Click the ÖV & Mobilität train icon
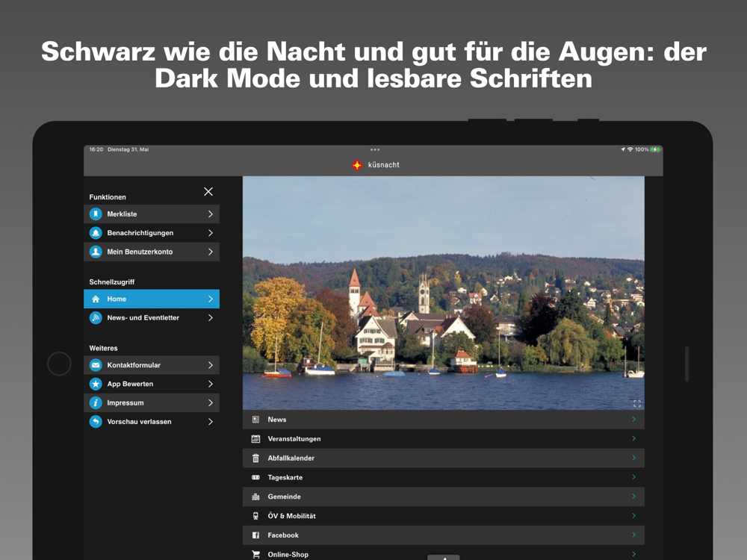Viewport: 747px width, 560px height. (x=255, y=516)
